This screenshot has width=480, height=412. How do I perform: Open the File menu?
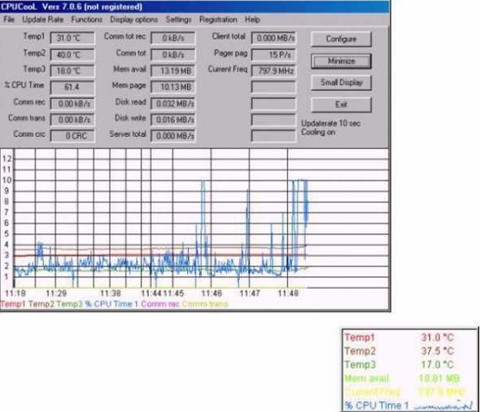pyautogui.click(x=9, y=20)
